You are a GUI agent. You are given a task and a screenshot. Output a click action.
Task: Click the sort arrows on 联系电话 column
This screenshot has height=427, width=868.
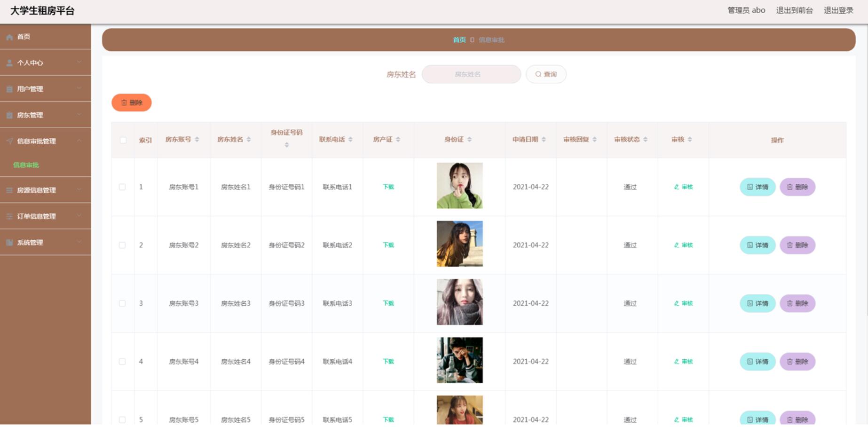(x=350, y=140)
